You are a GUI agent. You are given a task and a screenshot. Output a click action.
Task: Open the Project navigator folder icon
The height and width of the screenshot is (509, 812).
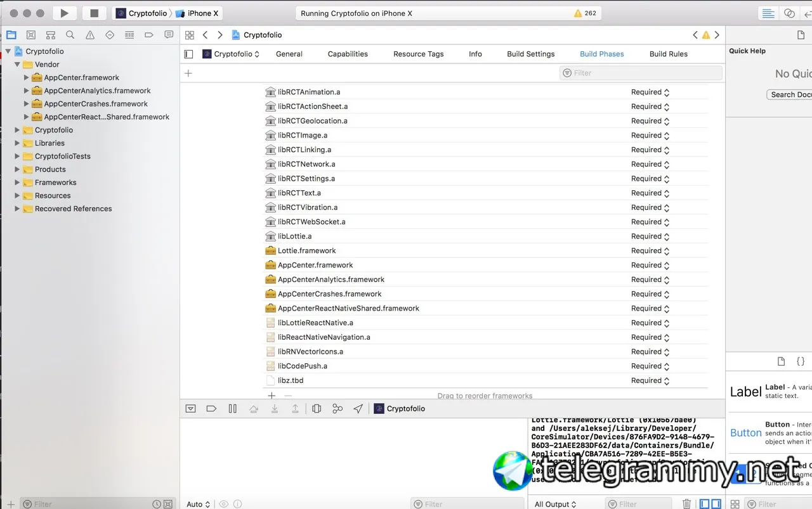click(11, 35)
